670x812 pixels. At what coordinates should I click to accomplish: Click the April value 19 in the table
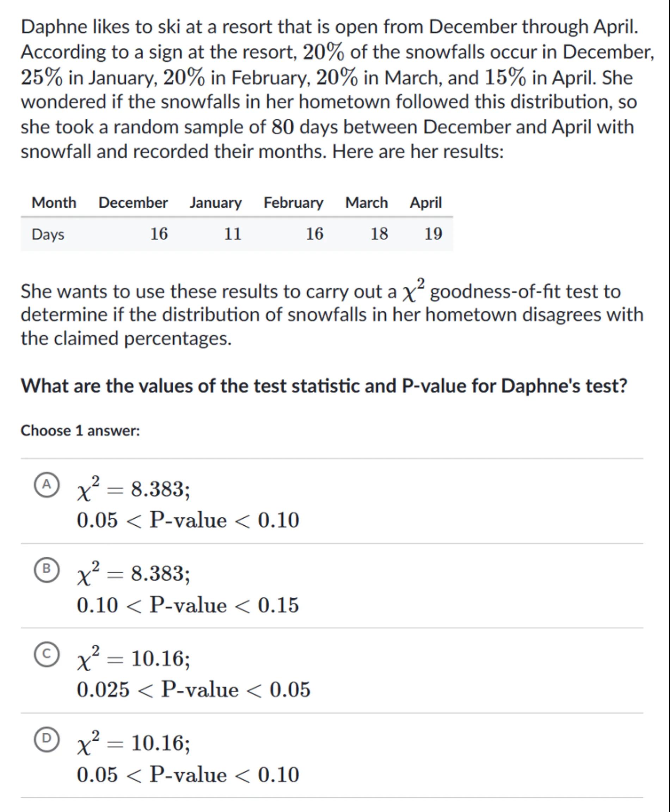coord(433,234)
